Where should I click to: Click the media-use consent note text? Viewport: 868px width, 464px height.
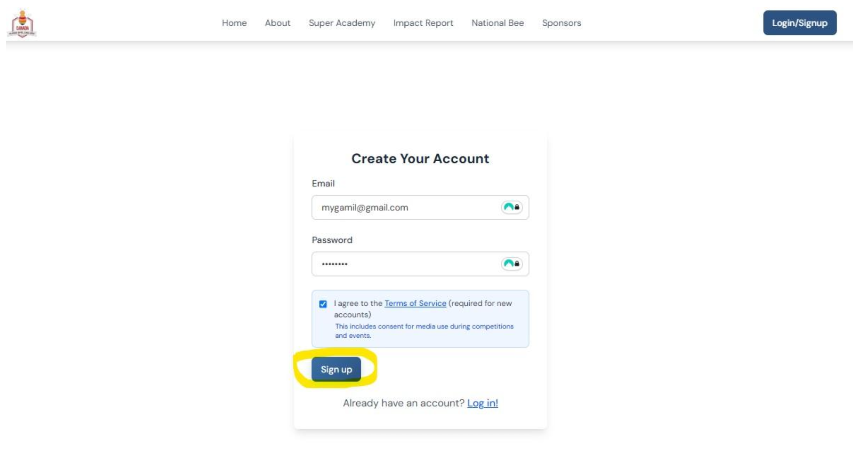pyautogui.click(x=424, y=330)
